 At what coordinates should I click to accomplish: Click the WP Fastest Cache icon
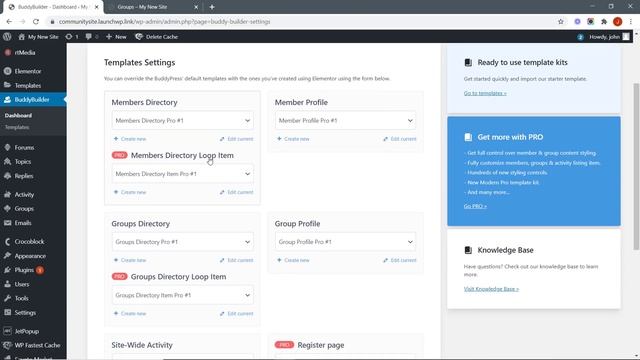point(7,345)
